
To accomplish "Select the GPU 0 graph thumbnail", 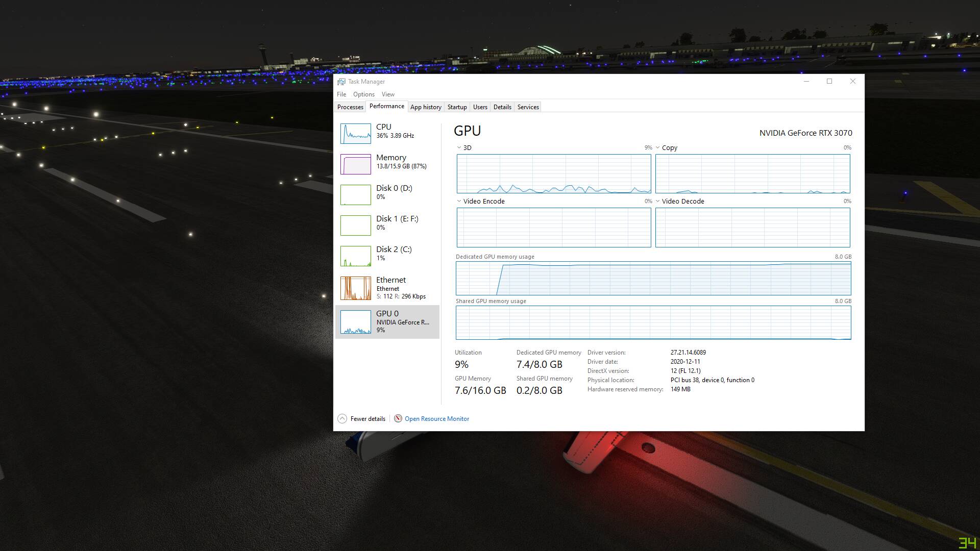I will pos(355,322).
